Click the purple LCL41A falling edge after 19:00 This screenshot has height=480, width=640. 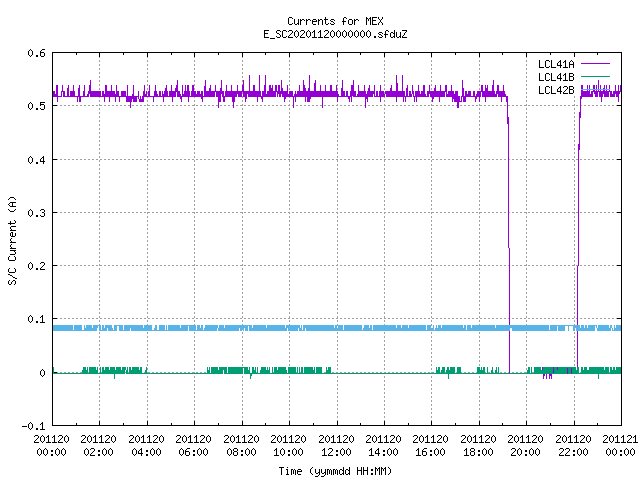(x=509, y=233)
